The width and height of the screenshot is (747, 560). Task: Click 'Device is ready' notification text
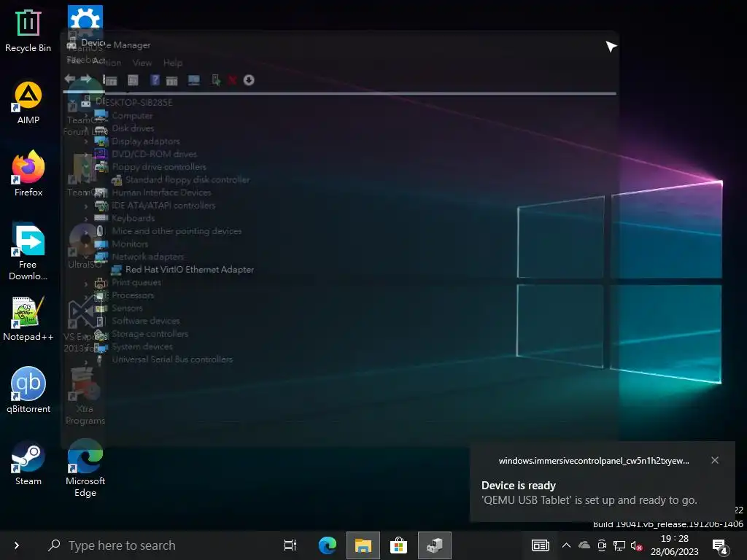(x=519, y=485)
